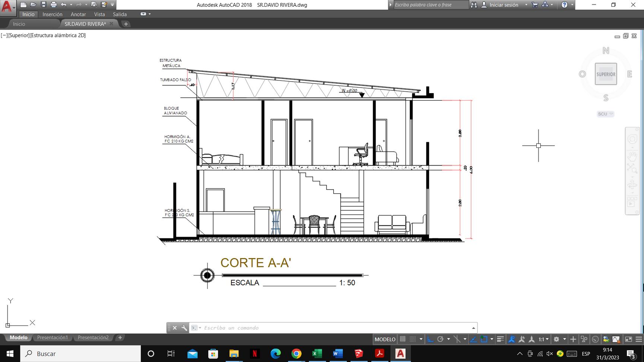Click the [−] viewport control
Viewport: 644px width, 362px height.
point(4,35)
